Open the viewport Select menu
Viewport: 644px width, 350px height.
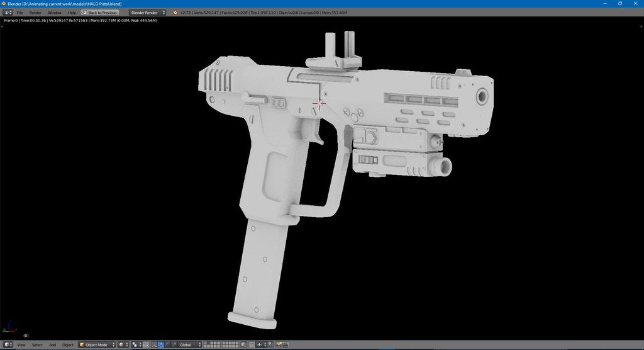point(37,345)
